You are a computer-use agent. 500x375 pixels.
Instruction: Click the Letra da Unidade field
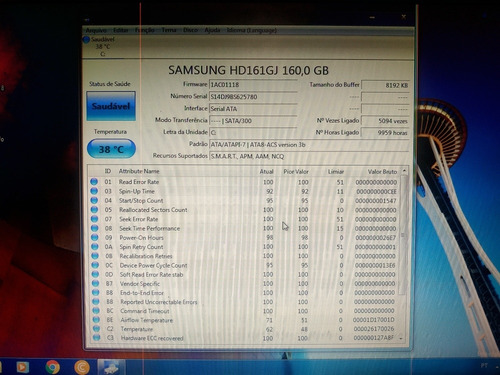coord(253,133)
